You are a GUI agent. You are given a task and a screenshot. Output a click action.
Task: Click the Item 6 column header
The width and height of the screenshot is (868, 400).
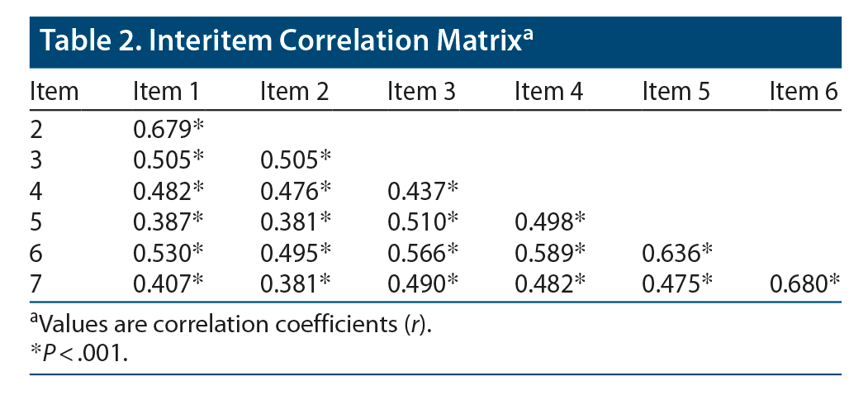[803, 91]
